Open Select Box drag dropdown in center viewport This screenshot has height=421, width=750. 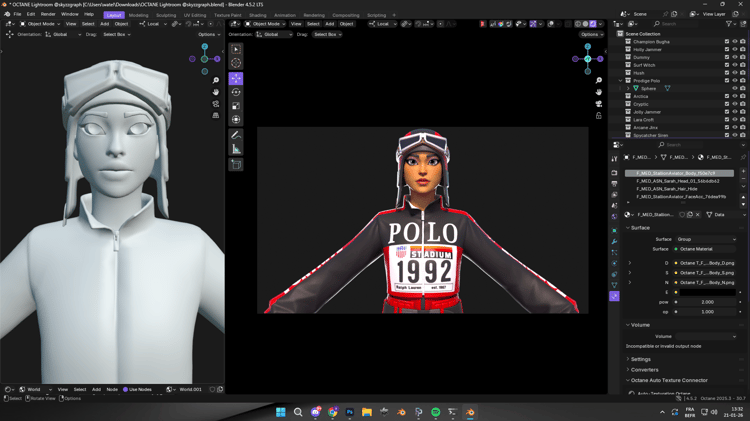click(328, 34)
